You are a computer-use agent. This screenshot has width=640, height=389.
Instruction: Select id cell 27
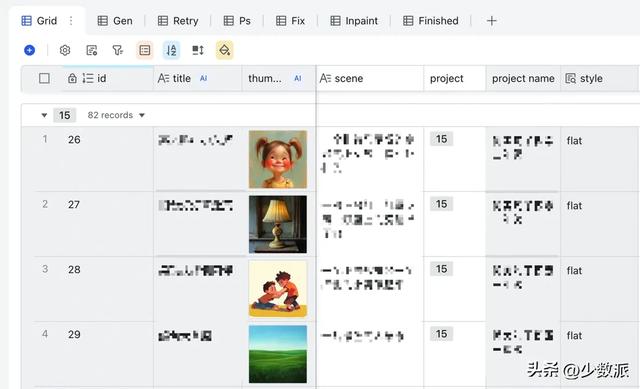[108, 224]
